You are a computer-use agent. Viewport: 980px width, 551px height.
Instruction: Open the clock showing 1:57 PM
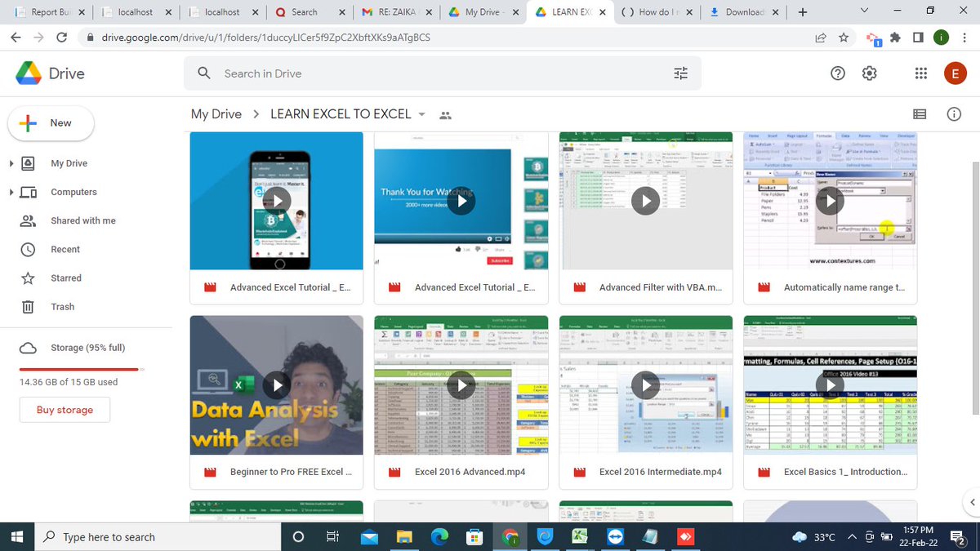pyautogui.click(x=919, y=536)
